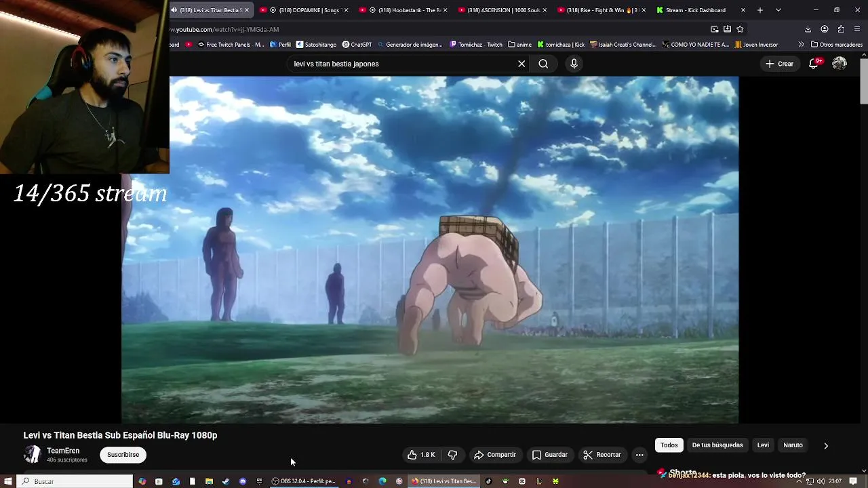This screenshot has width=868, height=488.
Task: Open Outlook from the taskbar
Action: 176,481
